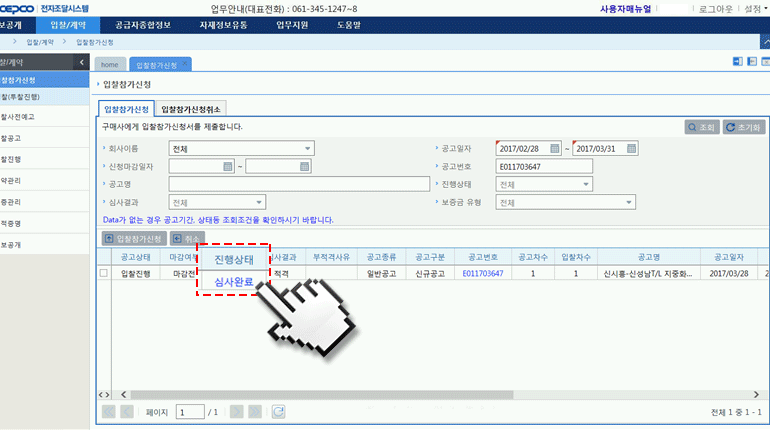770x430 pixels.
Task: Open the 업무지원 menu
Action: click(x=292, y=25)
